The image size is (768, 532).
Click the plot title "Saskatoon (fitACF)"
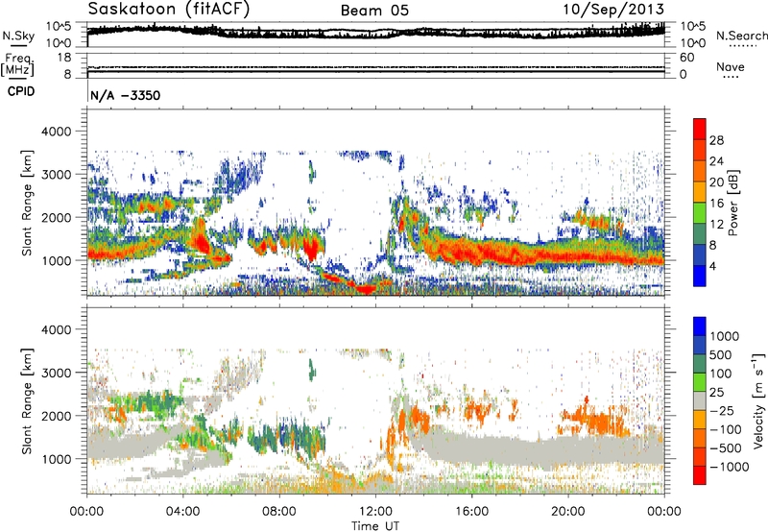[x=168, y=9]
